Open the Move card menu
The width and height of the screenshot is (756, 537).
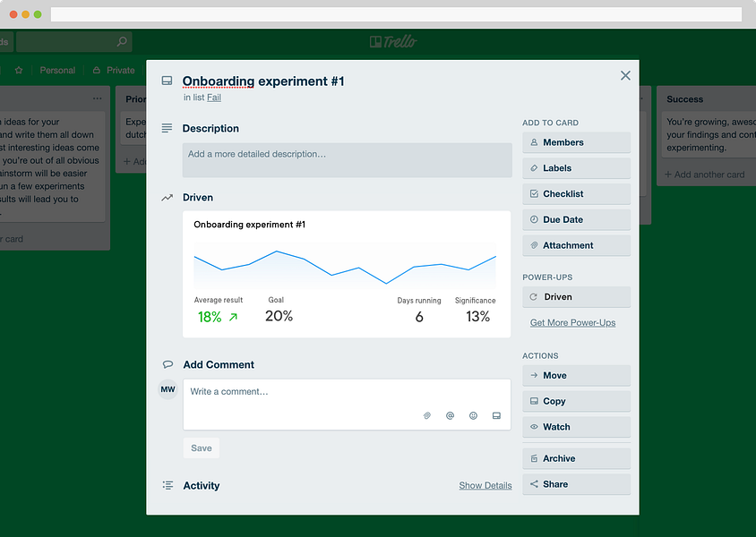click(x=576, y=376)
